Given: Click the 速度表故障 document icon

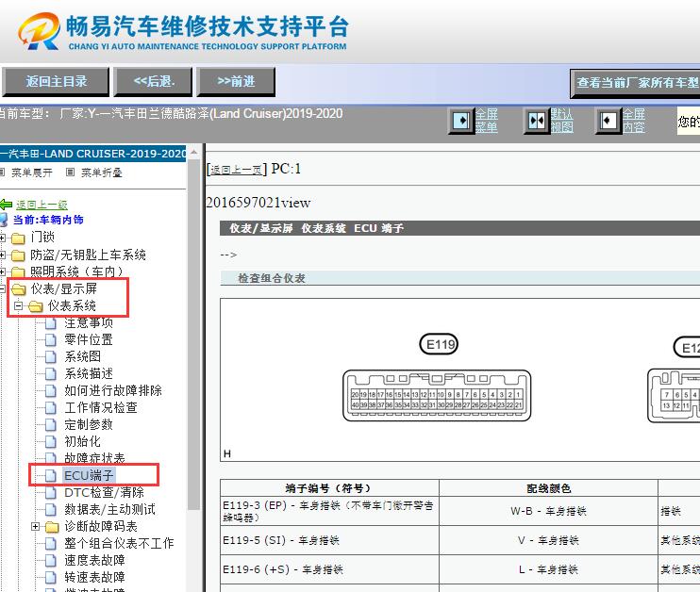Looking at the screenshot, I should click(51, 560).
